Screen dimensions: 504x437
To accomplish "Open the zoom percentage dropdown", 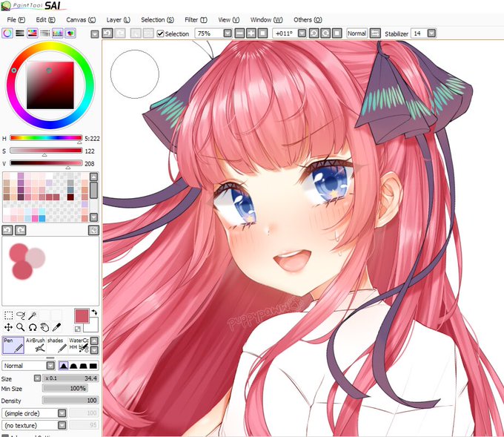I will (x=228, y=33).
